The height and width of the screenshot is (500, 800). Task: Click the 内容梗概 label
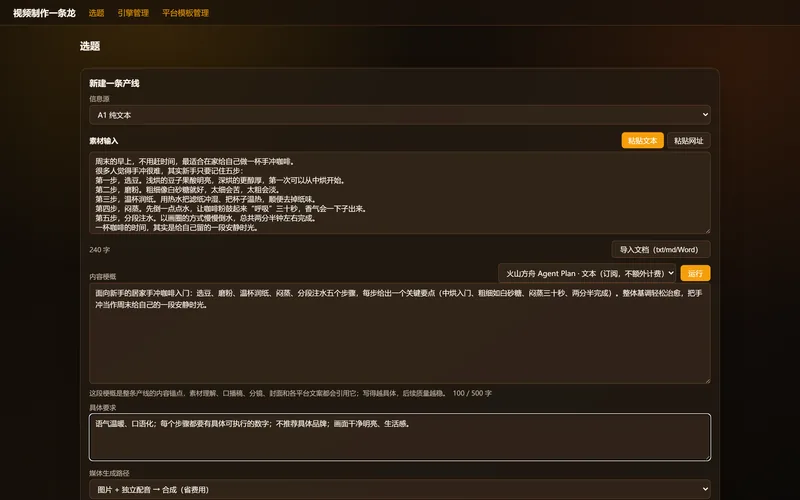[103, 277]
